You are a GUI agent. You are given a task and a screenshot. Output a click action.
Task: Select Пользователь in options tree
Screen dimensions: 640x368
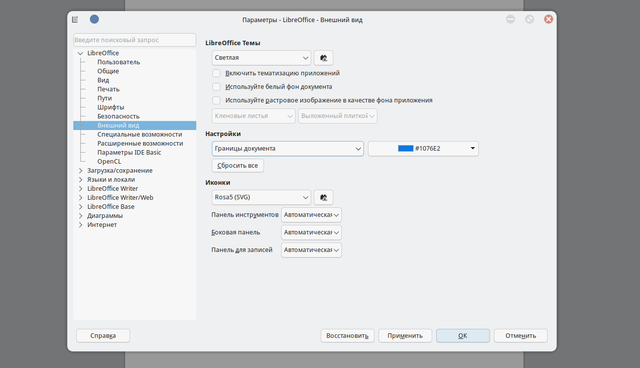point(118,62)
